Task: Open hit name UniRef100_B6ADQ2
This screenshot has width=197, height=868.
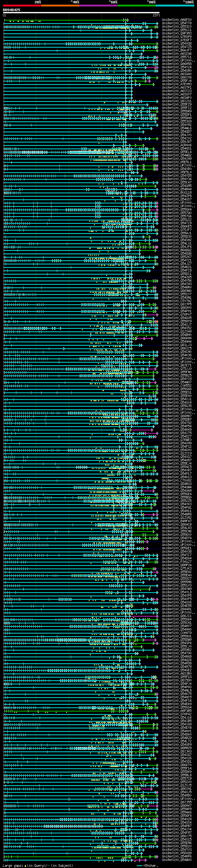Action: point(176,250)
